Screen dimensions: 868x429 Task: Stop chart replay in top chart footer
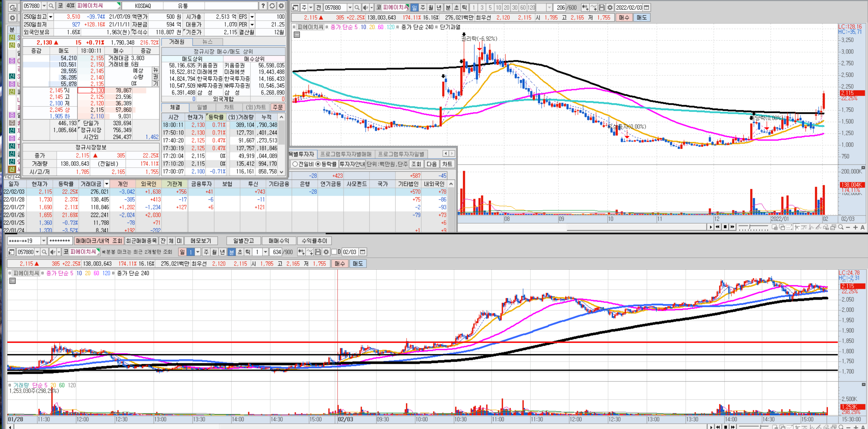tap(725, 227)
